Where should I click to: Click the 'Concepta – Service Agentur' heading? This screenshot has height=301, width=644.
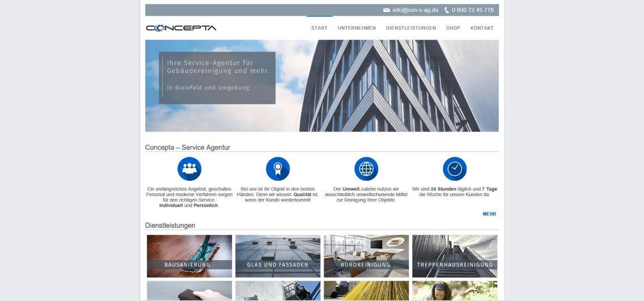188,147
